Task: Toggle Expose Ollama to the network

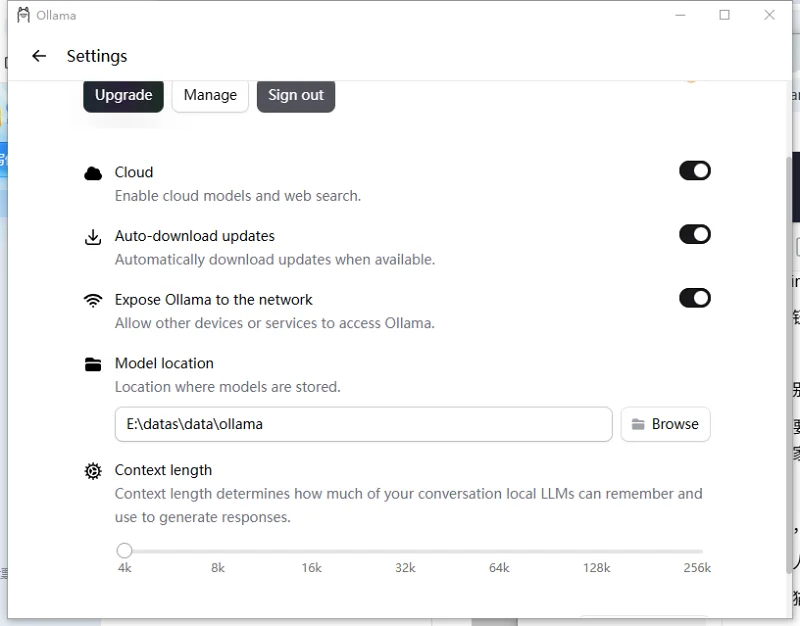Action: (x=694, y=298)
